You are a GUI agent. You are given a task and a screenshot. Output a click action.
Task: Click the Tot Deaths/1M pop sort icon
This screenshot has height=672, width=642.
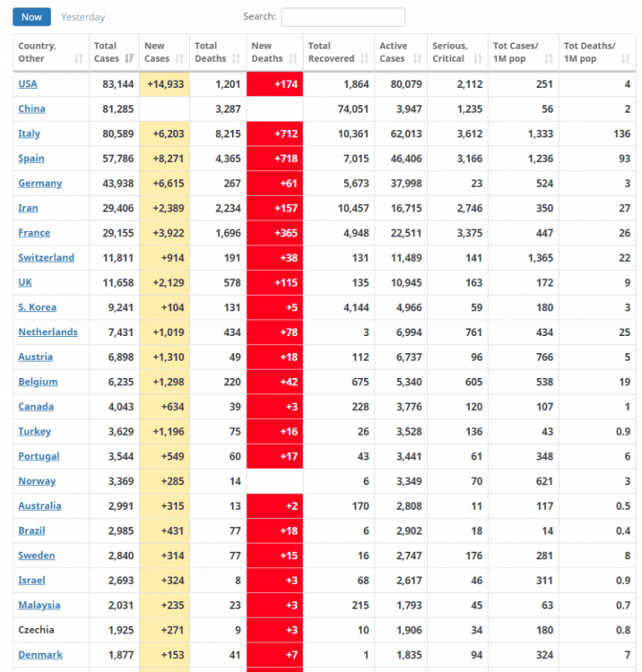625,58
